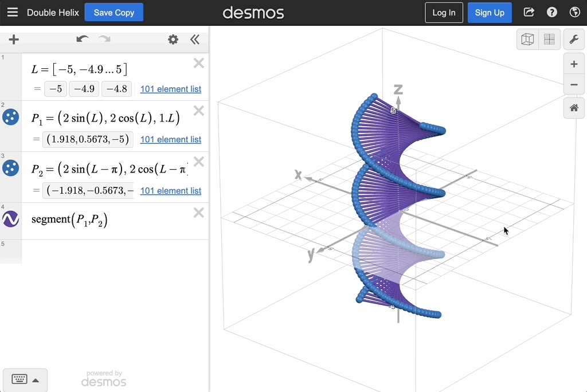Toggle the segment expression visibility
The image size is (587, 392).
pyautogui.click(x=11, y=219)
